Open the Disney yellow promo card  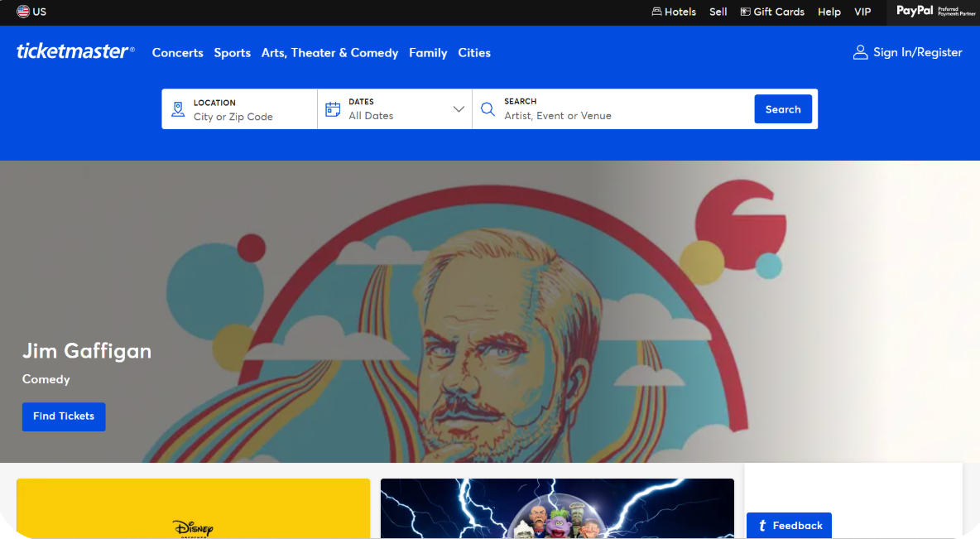(193, 508)
